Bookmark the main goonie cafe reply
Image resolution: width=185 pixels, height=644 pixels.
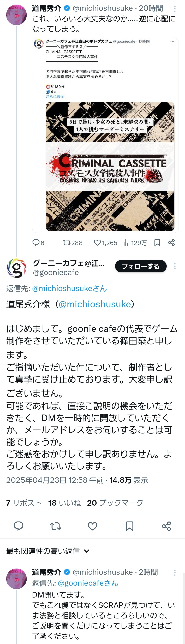[129, 526]
